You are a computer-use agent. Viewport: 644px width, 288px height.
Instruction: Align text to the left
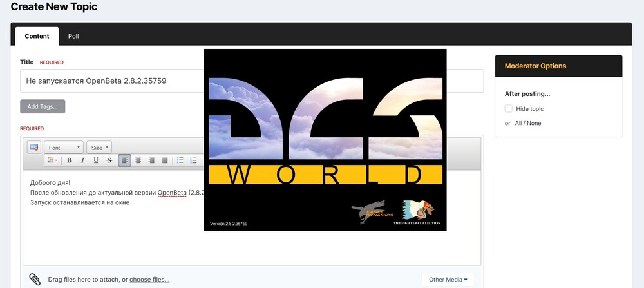[125, 160]
